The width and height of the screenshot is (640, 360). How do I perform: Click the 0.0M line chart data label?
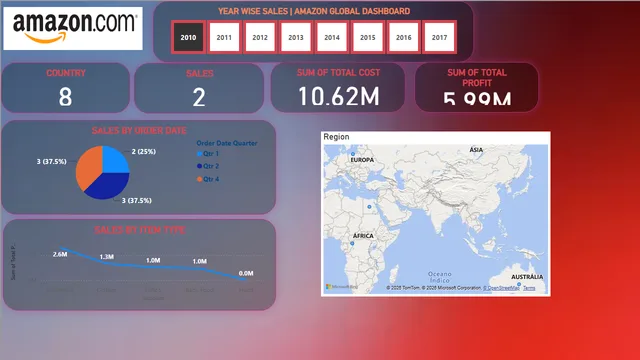[x=246, y=273]
